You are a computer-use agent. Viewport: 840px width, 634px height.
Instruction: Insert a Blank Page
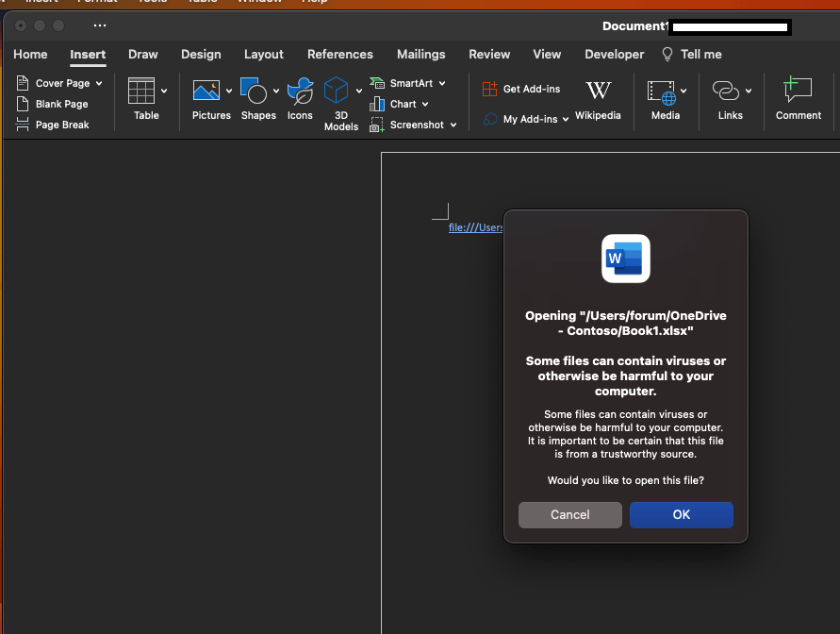(52, 104)
